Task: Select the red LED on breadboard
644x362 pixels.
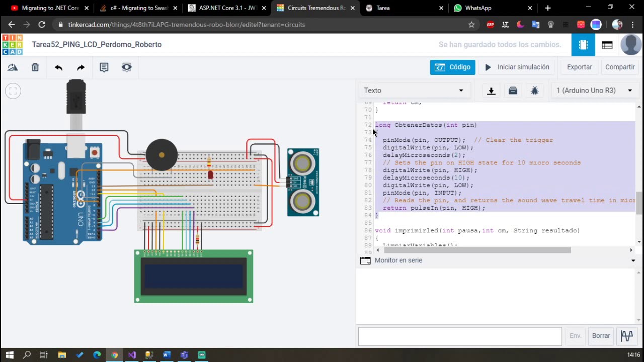Action: coord(210,174)
